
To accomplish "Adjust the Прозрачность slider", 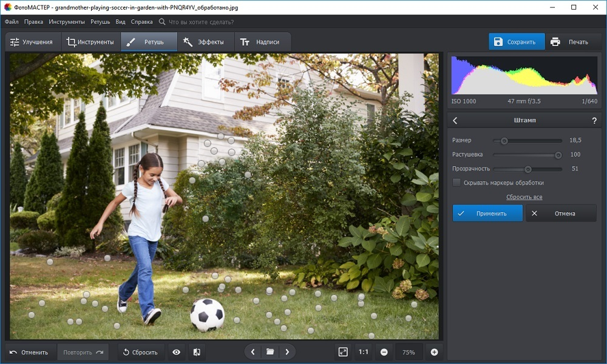I will (527, 169).
